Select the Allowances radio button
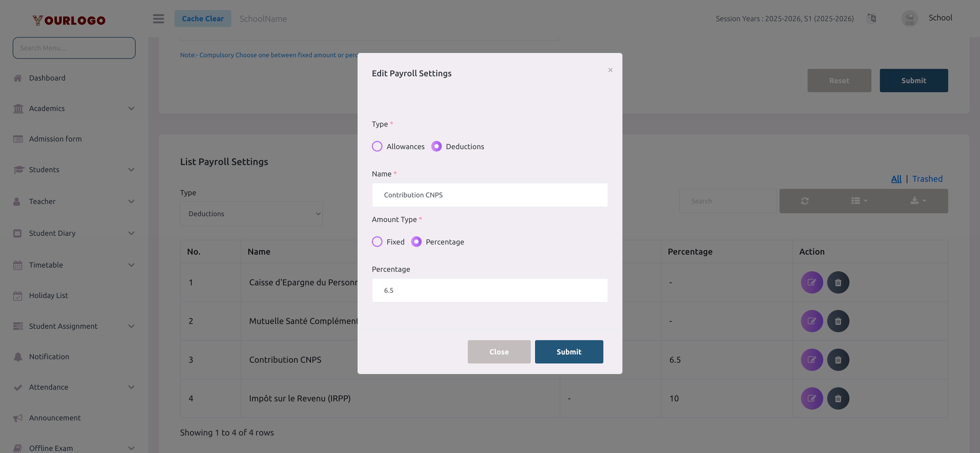Screen dimensions: 980x453 [377, 146]
